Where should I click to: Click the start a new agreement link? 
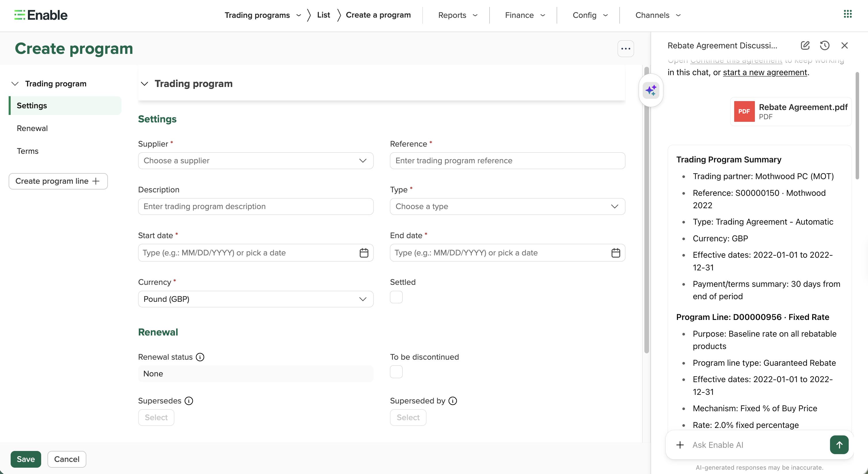pos(765,73)
